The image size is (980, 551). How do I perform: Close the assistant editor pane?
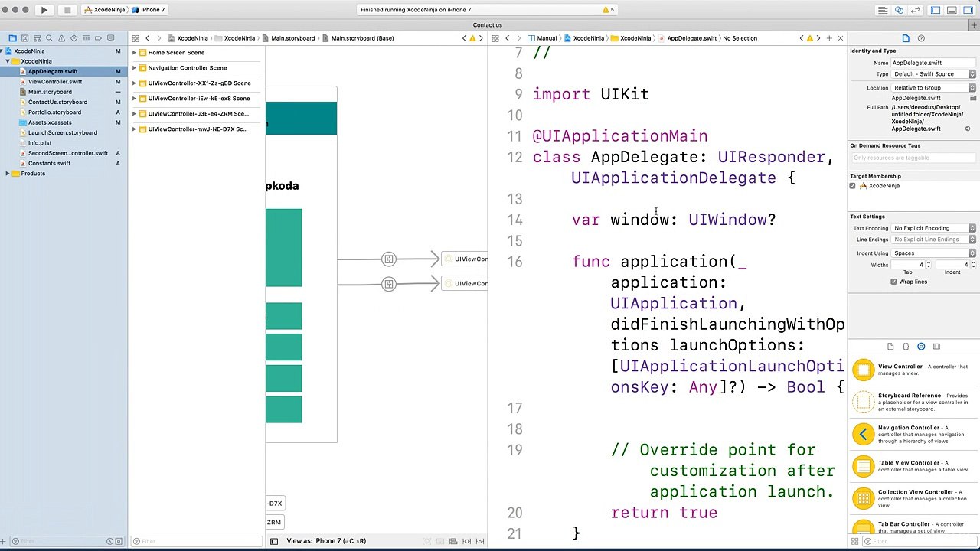(840, 38)
